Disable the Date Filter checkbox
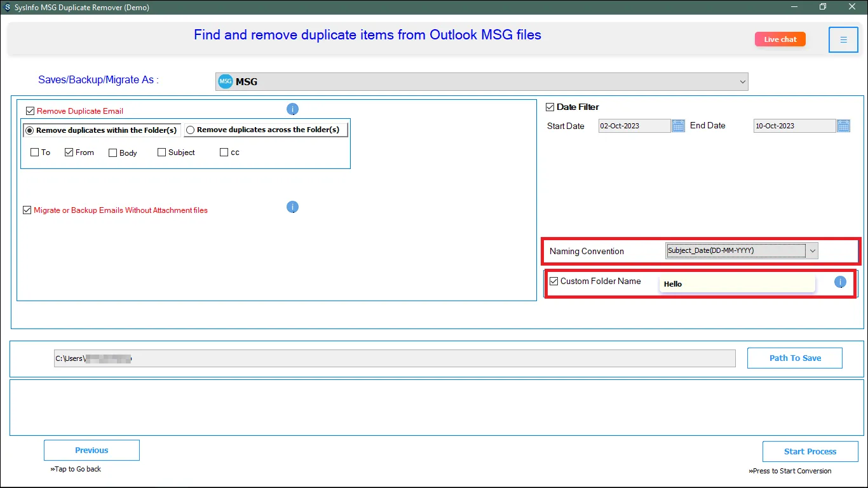This screenshot has width=868, height=488. point(550,107)
